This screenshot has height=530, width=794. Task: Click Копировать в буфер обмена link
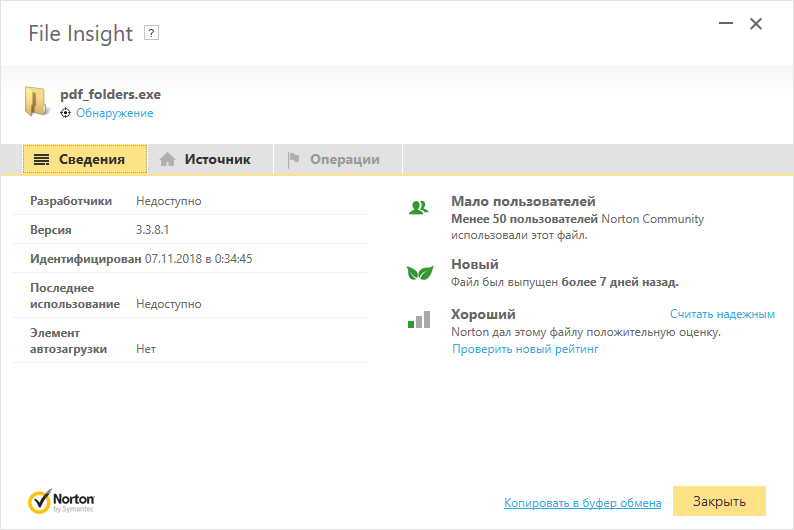point(582,503)
